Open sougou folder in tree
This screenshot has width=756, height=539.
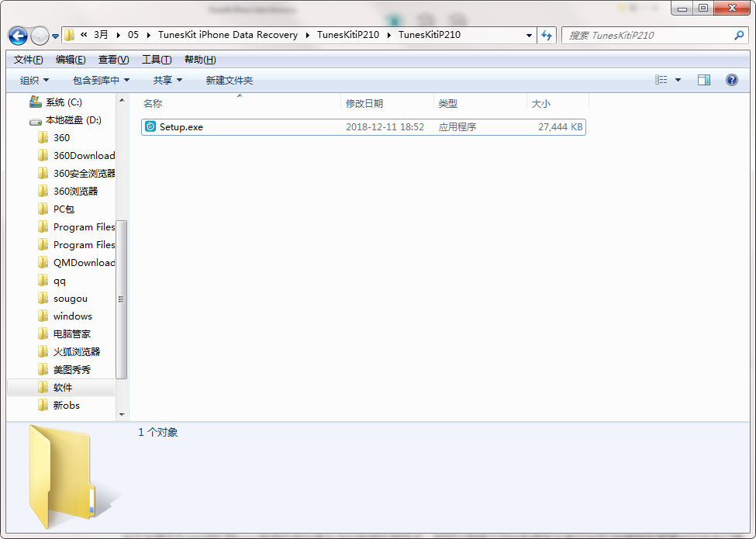coord(71,299)
